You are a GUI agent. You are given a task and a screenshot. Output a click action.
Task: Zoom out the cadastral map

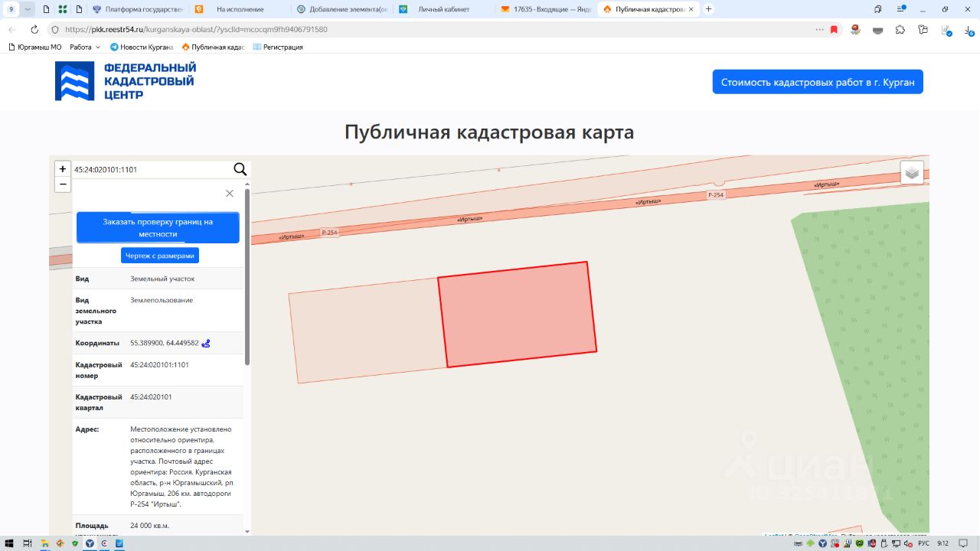pos(63,184)
